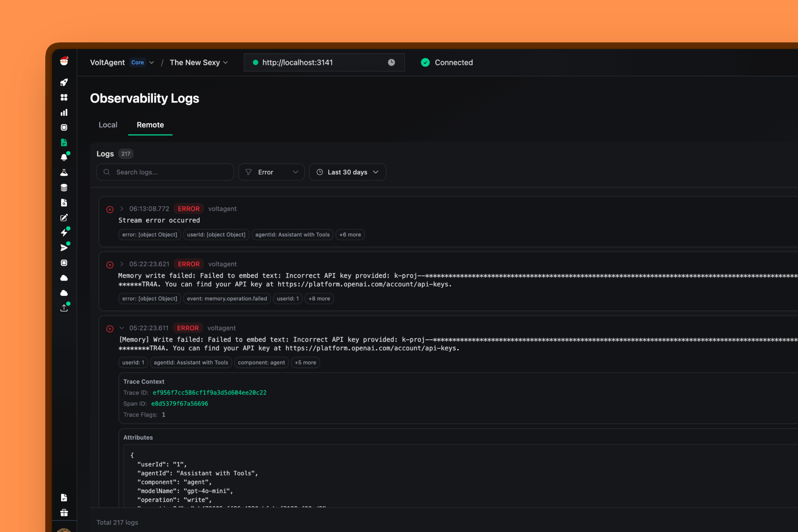The image size is (798, 532).
Task: Click the chip icon below bar chart
Action: [64, 127]
